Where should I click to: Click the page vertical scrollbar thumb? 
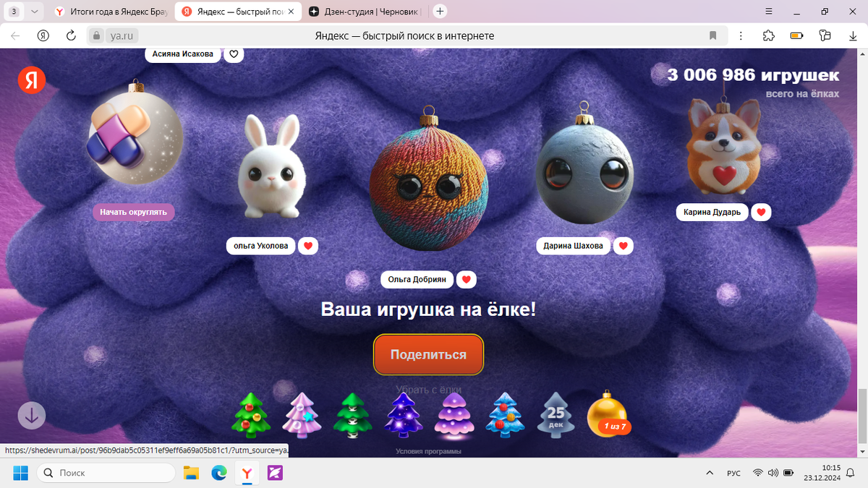pyautogui.click(x=862, y=415)
